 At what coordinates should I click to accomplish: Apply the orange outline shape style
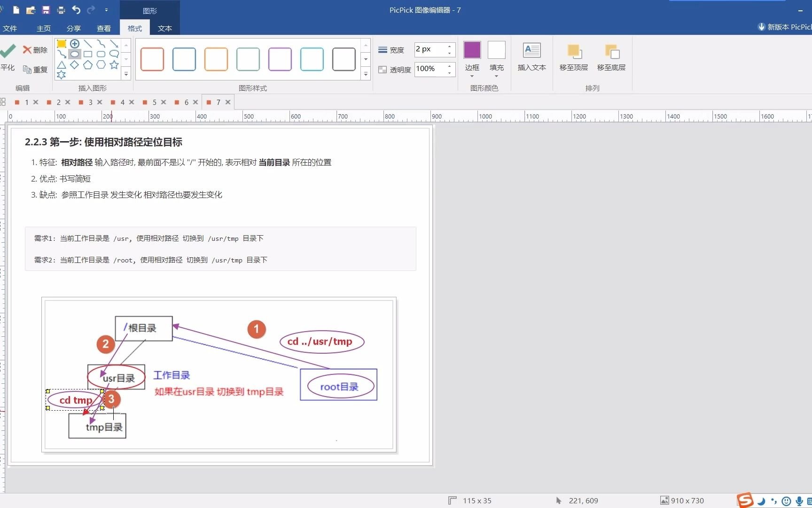pos(216,59)
